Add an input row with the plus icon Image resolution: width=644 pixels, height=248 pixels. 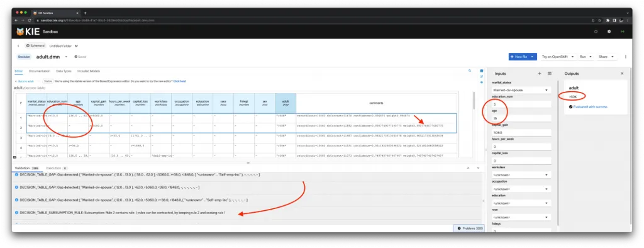[x=540, y=74]
